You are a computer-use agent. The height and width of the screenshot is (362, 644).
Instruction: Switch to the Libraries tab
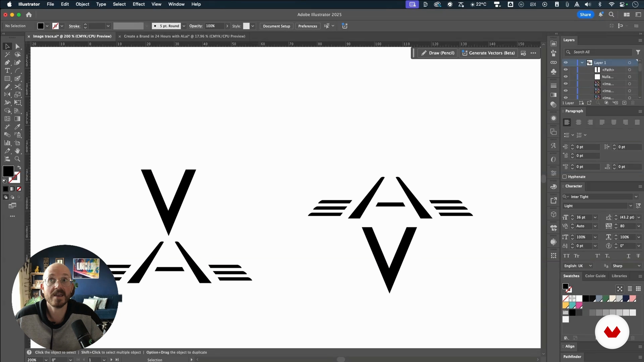[x=619, y=276]
